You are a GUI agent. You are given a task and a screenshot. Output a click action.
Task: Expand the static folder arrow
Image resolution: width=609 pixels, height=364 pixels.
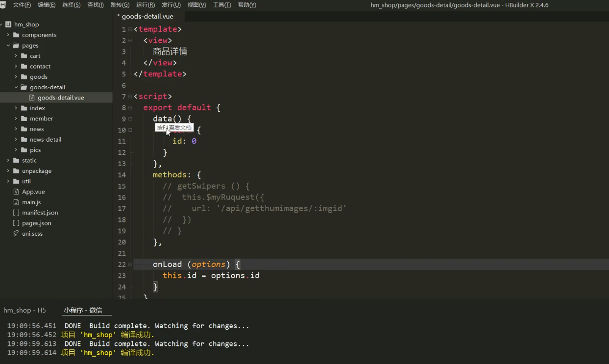tap(8, 160)
